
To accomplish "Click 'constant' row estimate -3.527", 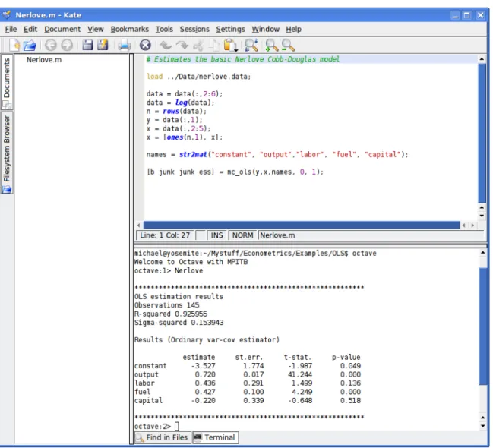I will (x=204, y=366).
